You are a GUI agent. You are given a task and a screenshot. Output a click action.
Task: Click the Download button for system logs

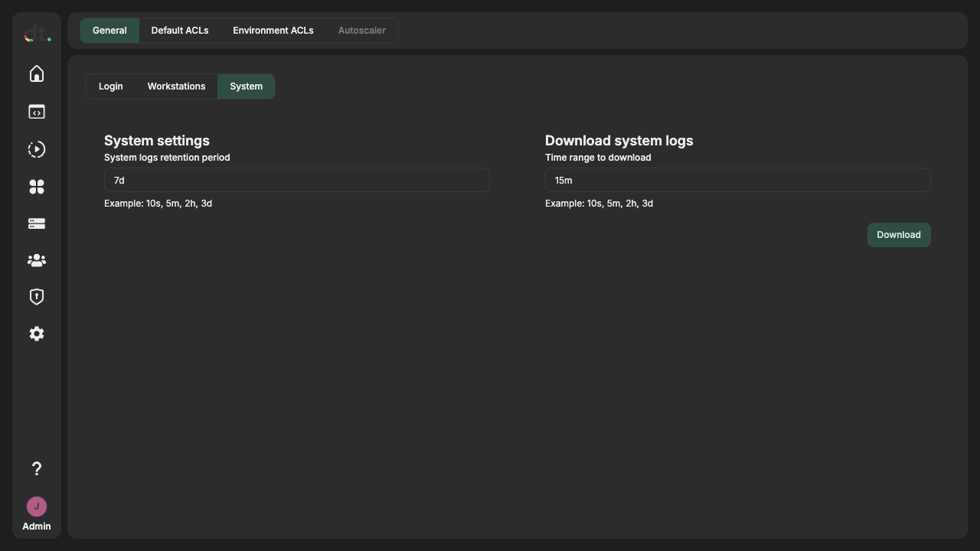coord(898,235)
